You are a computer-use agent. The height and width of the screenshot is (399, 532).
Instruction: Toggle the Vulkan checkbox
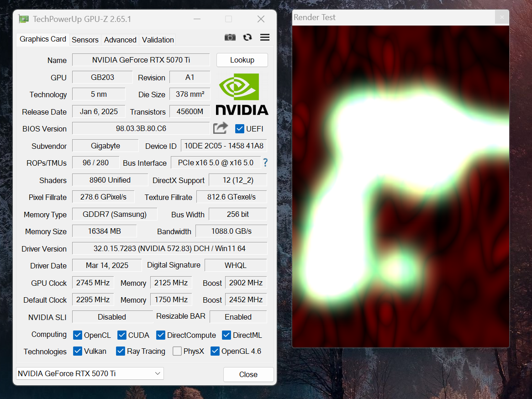(x=77, y=351)
